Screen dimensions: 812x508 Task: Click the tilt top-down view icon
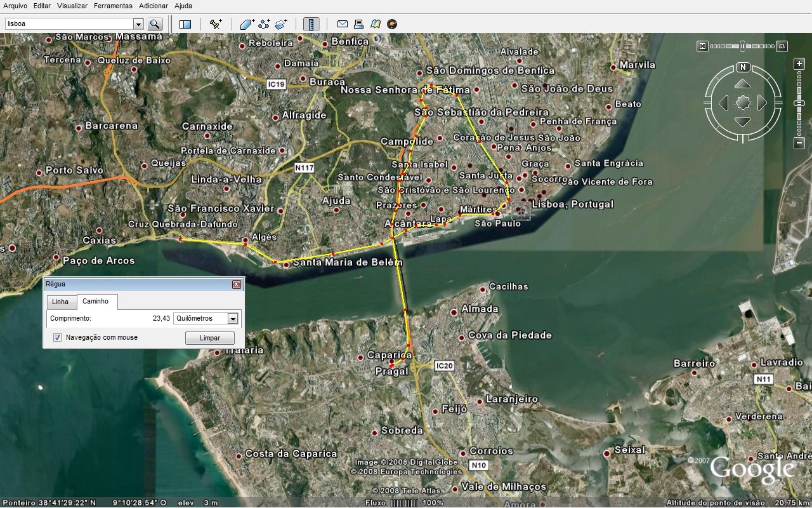(x=702, y=46)
